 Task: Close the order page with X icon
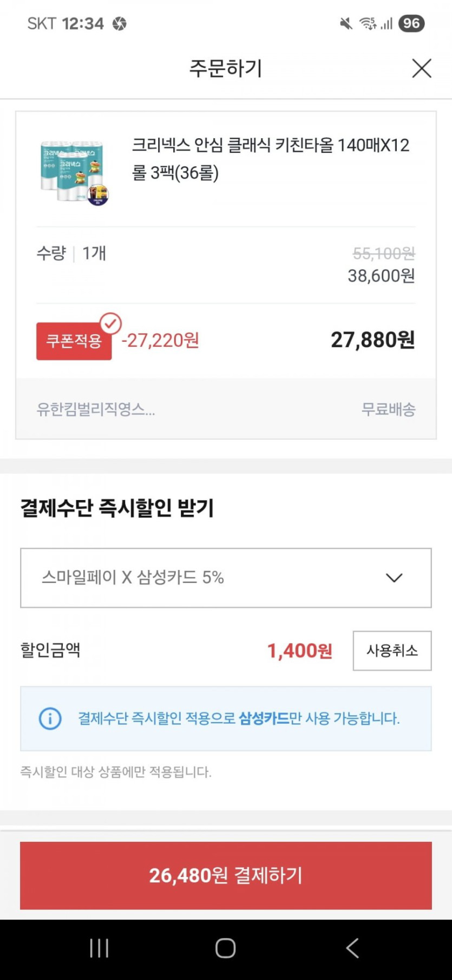(x=421, y=69)
